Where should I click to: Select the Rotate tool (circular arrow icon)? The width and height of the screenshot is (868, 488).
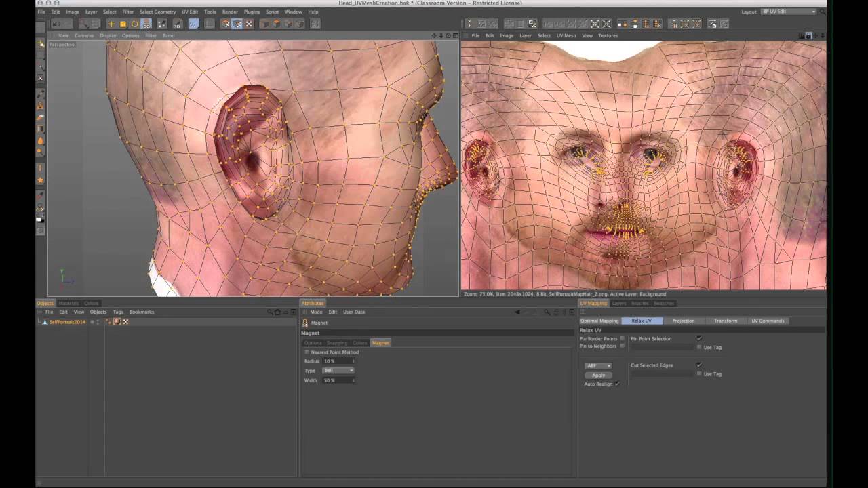[x=134, y=24]
